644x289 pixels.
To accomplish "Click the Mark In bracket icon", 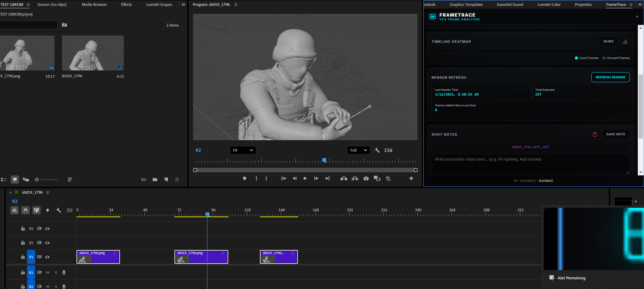I will point(256,179).
